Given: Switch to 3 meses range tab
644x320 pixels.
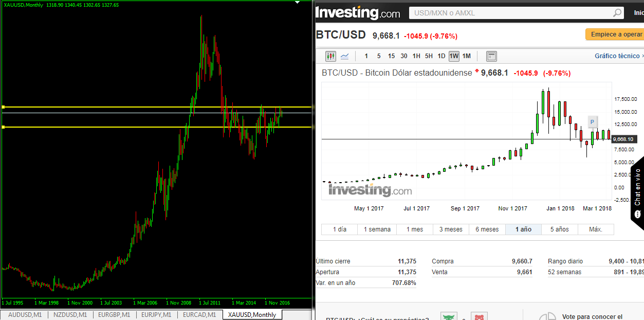Looking at the screenshot, I should 451,229.
